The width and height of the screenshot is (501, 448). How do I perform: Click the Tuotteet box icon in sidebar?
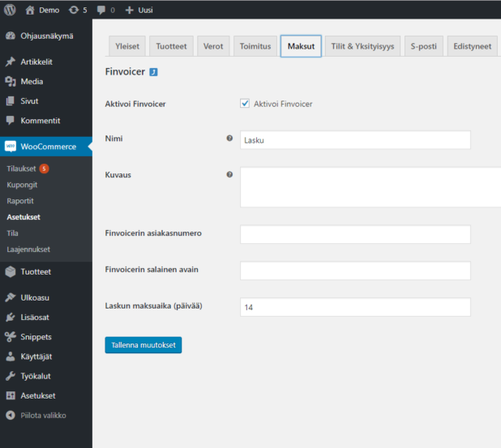tap(11, 271)
